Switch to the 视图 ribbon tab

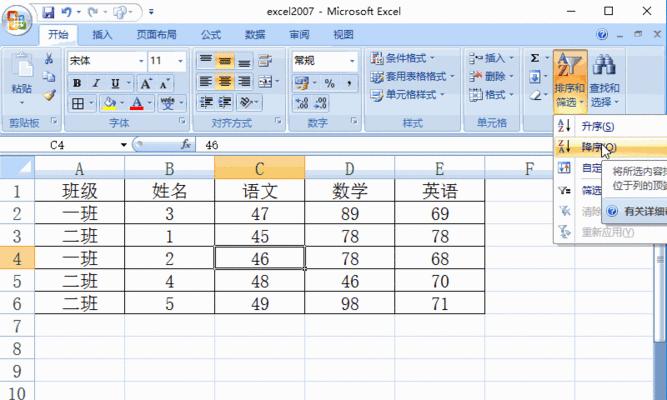343,35
